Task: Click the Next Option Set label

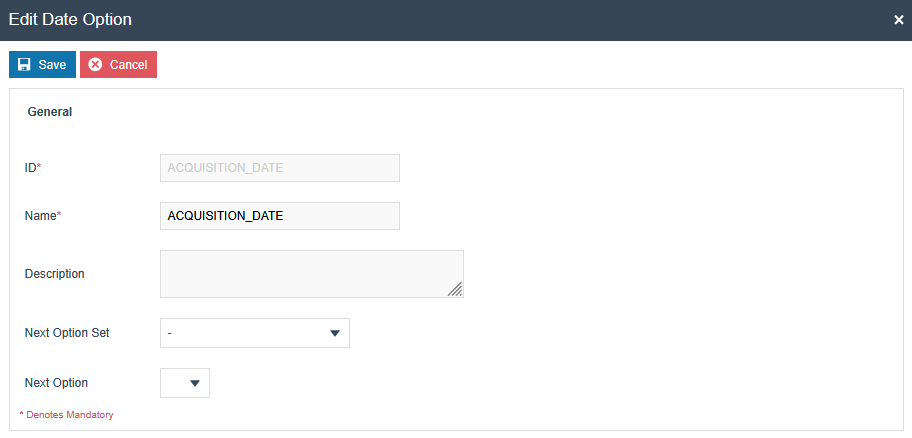Action: click(67, 333)
